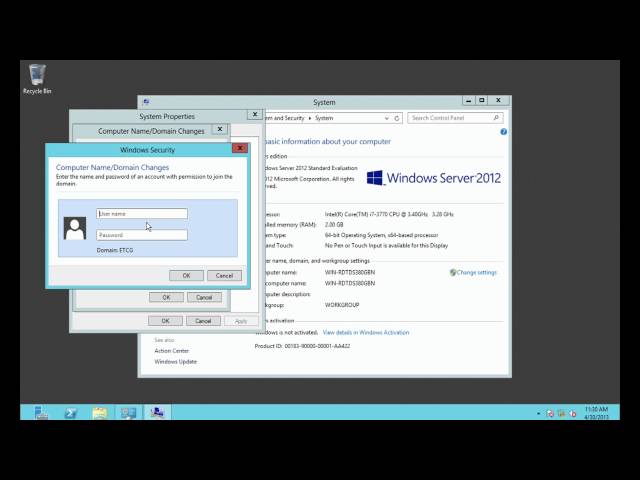Close the System window
The height and width of the screenshot is (480, 640).
pyautogui.click(x=498, y=100)
